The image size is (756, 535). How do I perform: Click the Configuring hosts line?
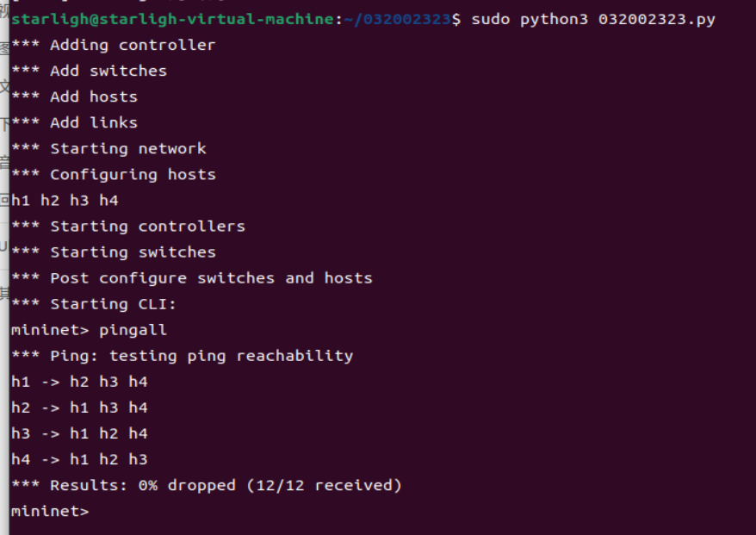click(114, 174)
